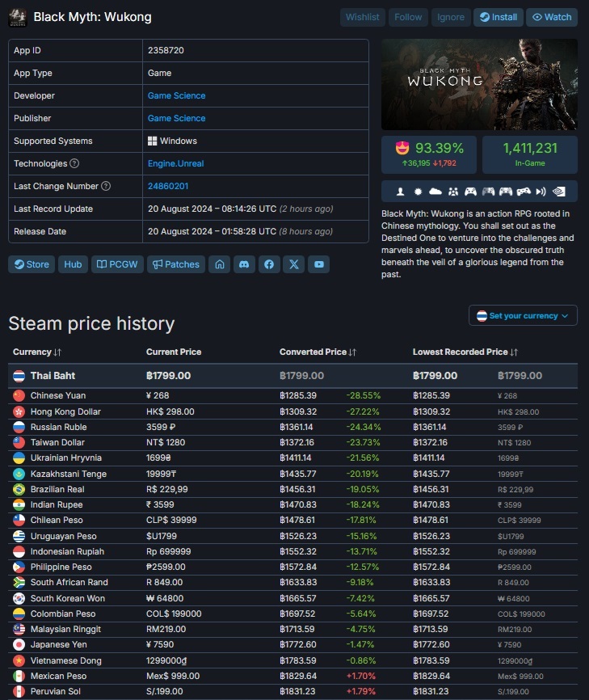
Task: Click the Follow button
Action: (408, 18)
